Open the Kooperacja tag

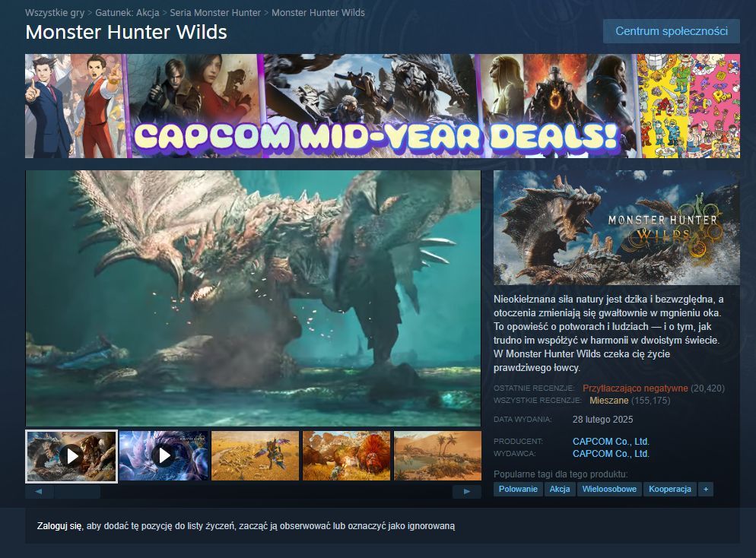(670, 489)
